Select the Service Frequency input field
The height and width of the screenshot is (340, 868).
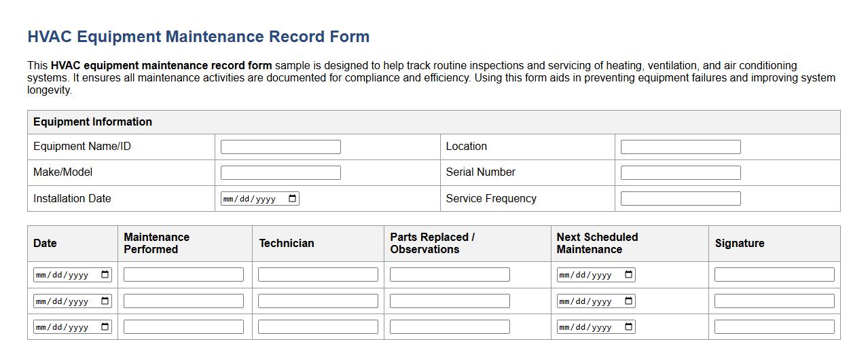(681, 198)
